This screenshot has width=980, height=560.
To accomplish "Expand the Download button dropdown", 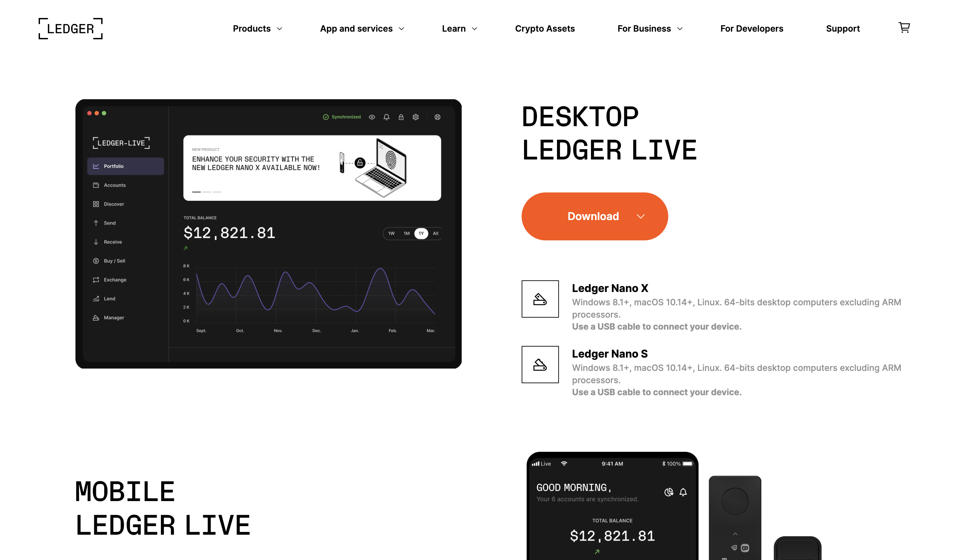I will coord(640,216).
